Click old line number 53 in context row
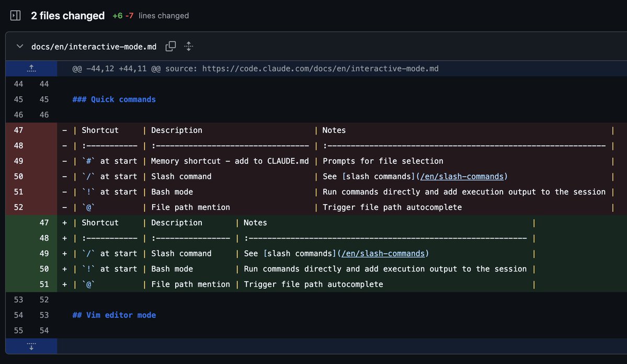This screenshot has width=627, height=364. 18,300
